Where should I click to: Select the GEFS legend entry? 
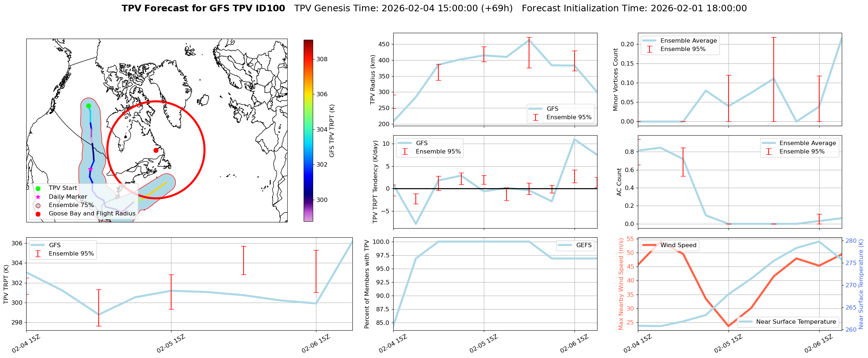[584, 245]
